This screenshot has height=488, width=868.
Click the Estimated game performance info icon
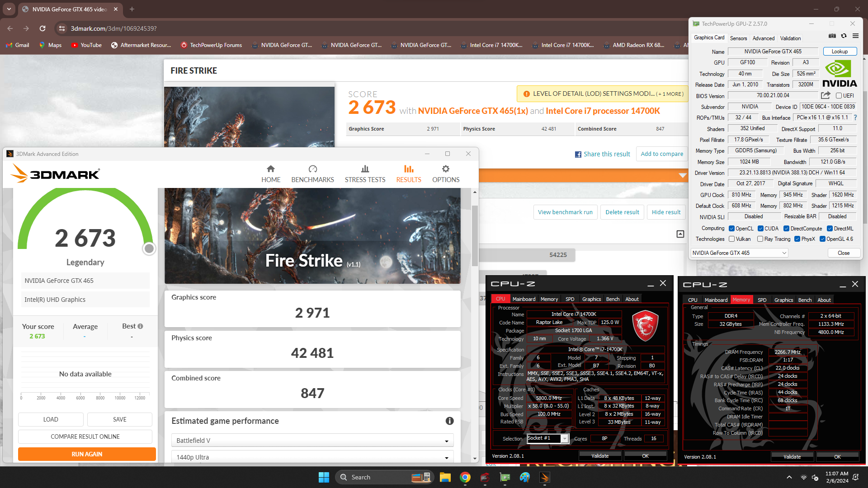pyautogui.click(x=449, y=421)
